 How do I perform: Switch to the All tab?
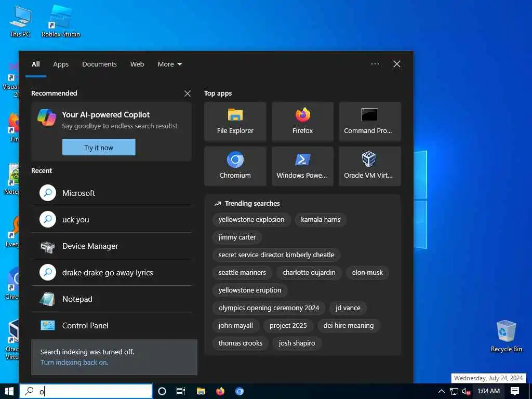click(36, 64)
